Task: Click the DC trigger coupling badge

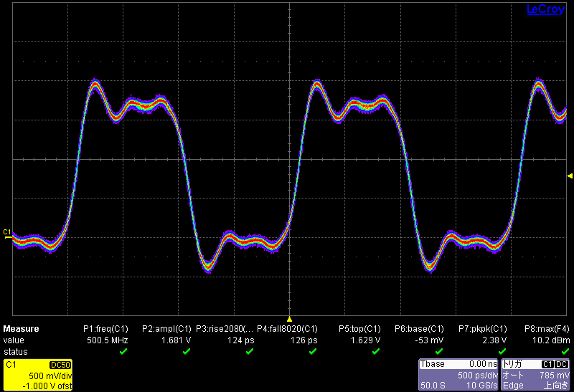Action: pos(562,364)
